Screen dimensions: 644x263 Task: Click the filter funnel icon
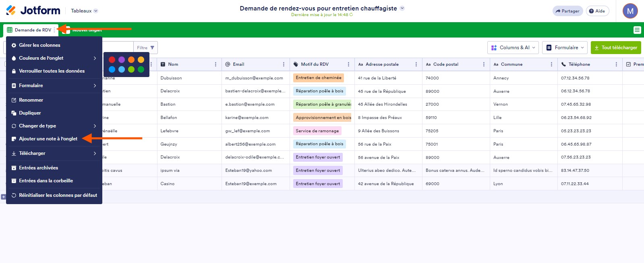point(152,48)
